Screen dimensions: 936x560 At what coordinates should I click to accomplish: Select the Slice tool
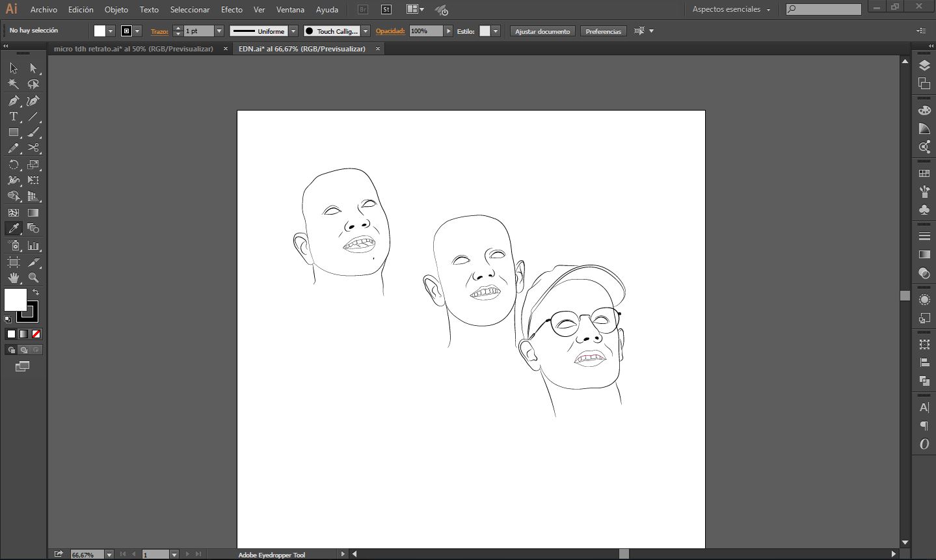(x=33, y=262)
